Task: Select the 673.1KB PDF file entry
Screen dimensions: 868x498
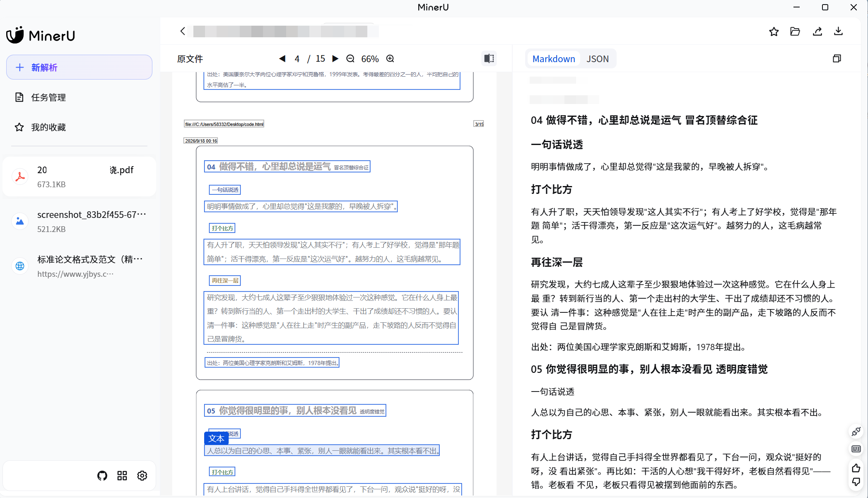Action: [x=79, y=176]
